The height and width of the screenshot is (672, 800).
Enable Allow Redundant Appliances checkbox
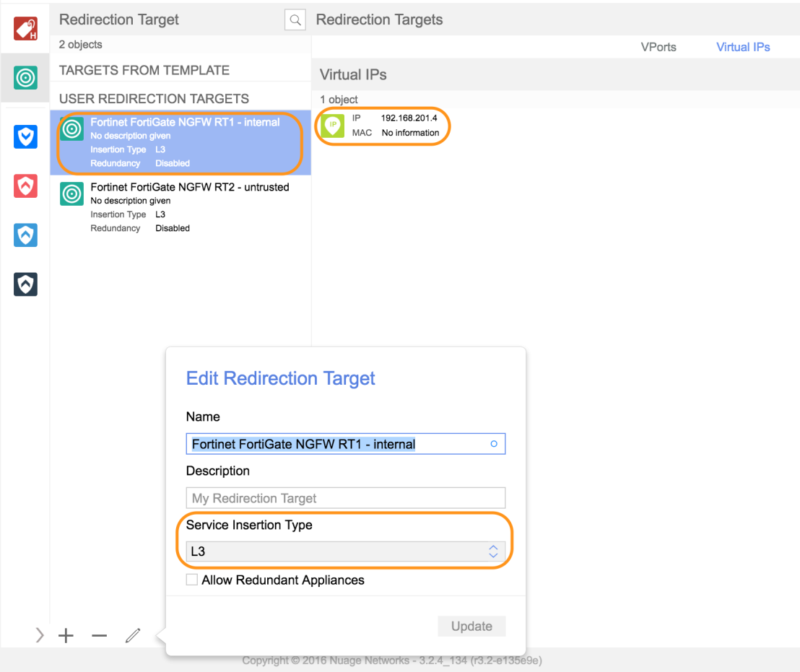coord(192,580)
